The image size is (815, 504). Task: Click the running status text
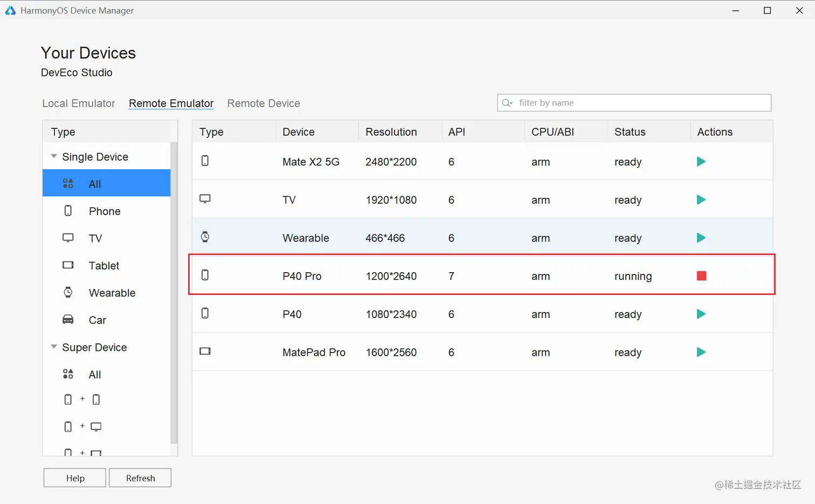click(633, 277)
